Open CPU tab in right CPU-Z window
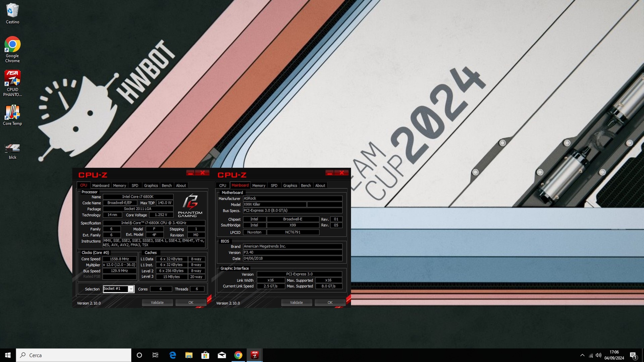The width and height of the screenshot is (644, 362). tap(223, 185)
